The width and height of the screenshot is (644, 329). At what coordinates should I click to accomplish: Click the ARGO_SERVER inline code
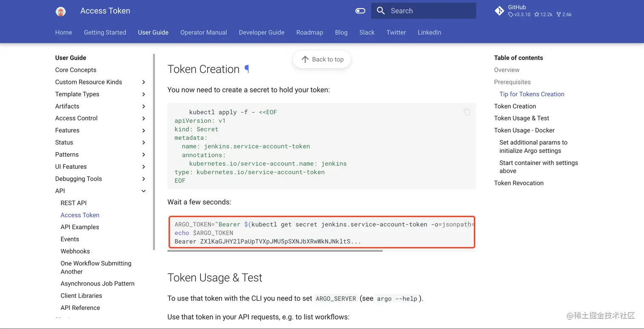[x=336, y=299]
